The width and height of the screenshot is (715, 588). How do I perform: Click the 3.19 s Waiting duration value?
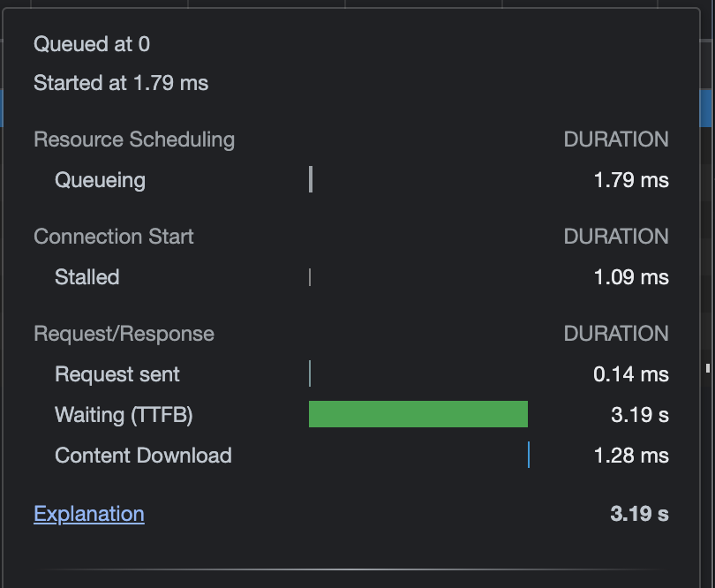pyautogui.click(x=642, y=414)
